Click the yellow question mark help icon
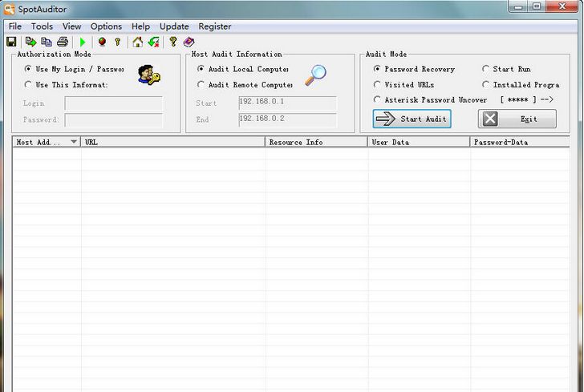The height and width of the screenshot is (392, 584). pyautogui.click(x=172, y=42)
